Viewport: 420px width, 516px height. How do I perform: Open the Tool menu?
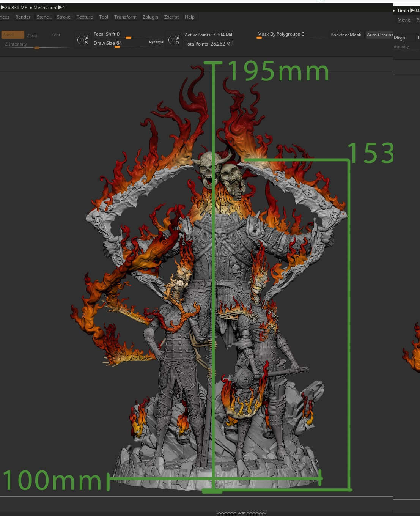104,17
